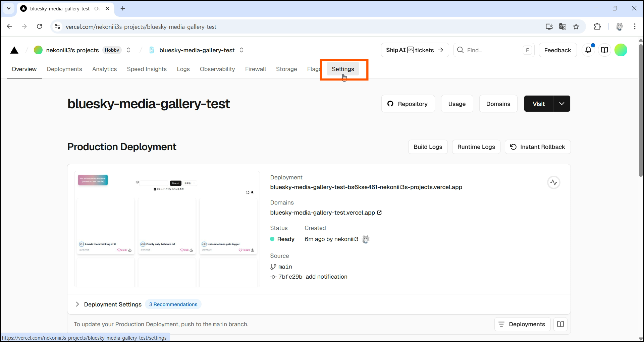Click the deployment activity pulse icon

(x=554, y=182)
